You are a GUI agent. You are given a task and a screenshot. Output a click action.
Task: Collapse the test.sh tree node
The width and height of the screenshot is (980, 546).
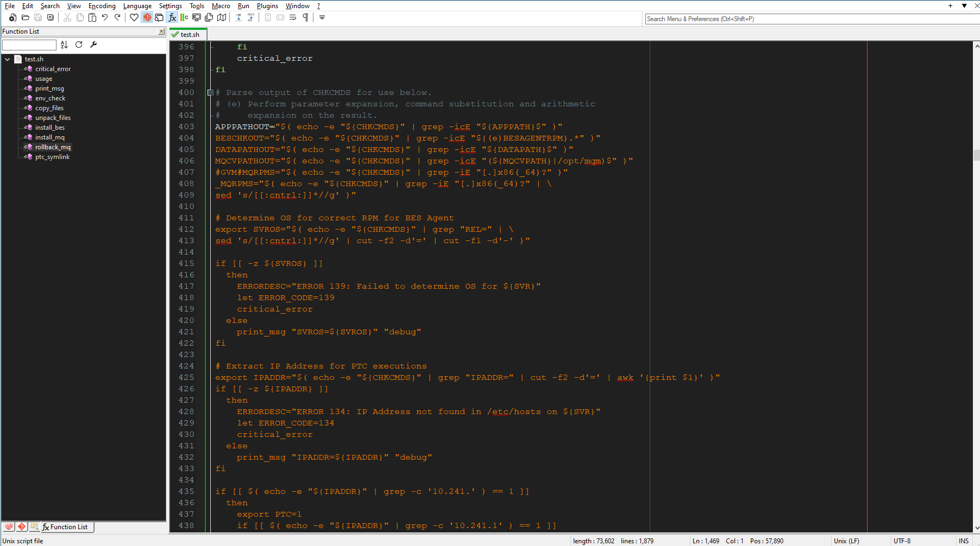(x=8, y=59)
